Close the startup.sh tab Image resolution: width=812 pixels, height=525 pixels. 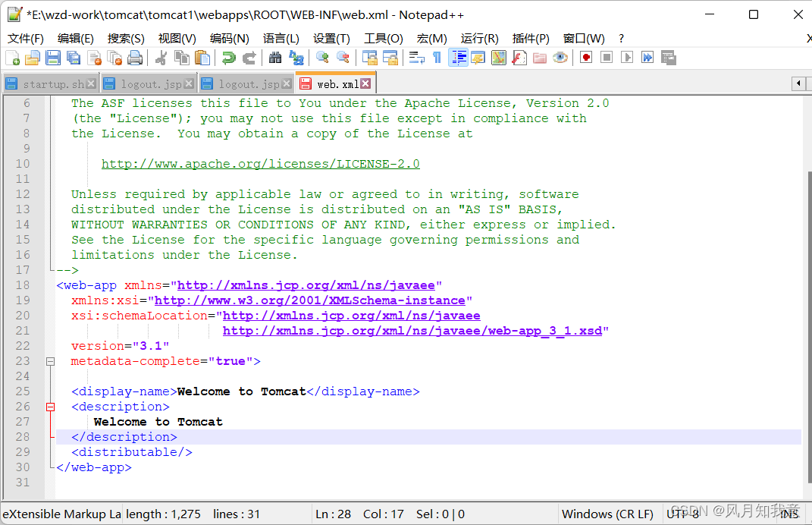coord(91,83)
